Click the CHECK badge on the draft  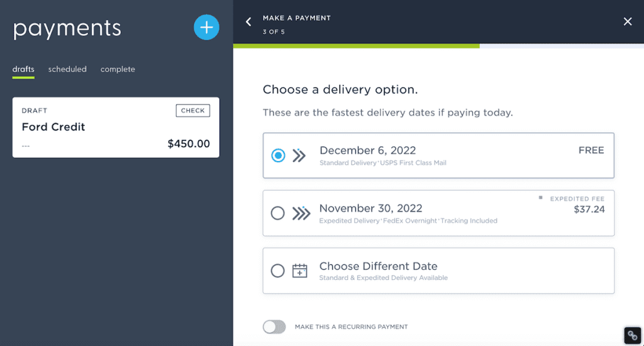193,111
